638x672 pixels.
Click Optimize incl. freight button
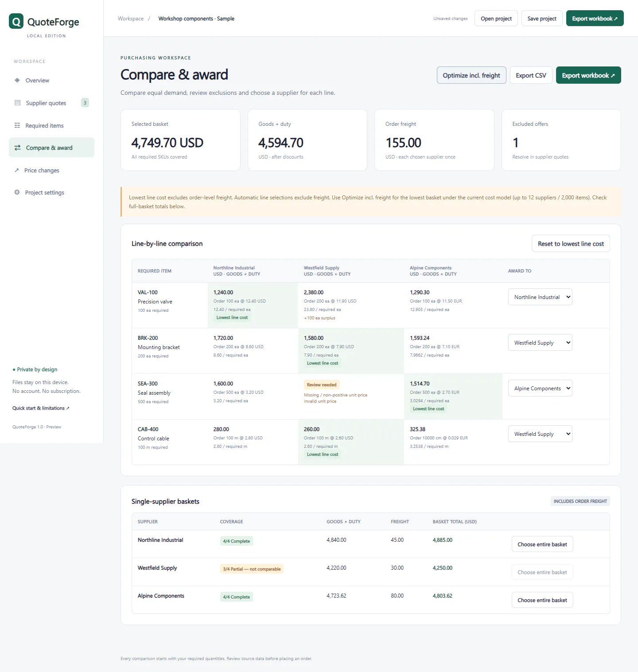pos(471,75)
